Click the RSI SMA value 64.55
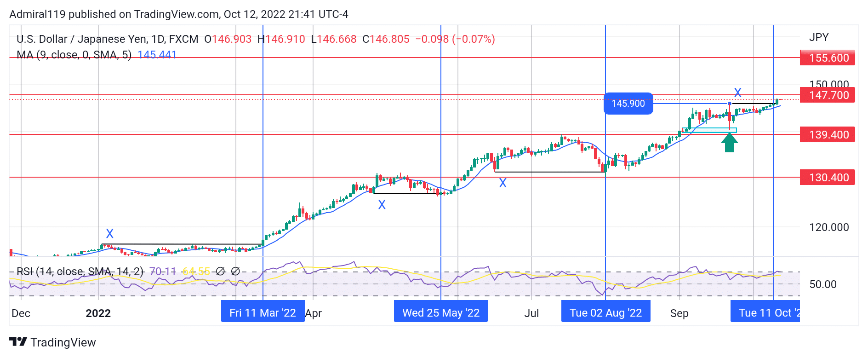This screenshot has height=358, width=868. click(x=196, y=271)
